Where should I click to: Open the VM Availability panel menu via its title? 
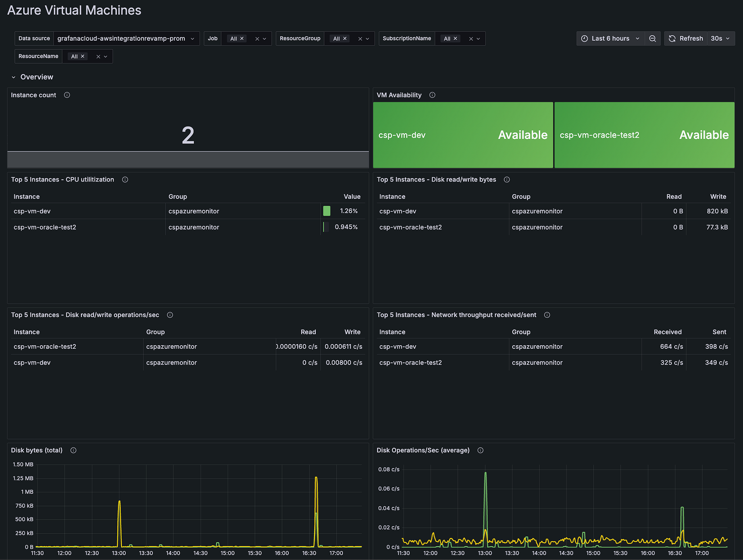tap(399, 95)
